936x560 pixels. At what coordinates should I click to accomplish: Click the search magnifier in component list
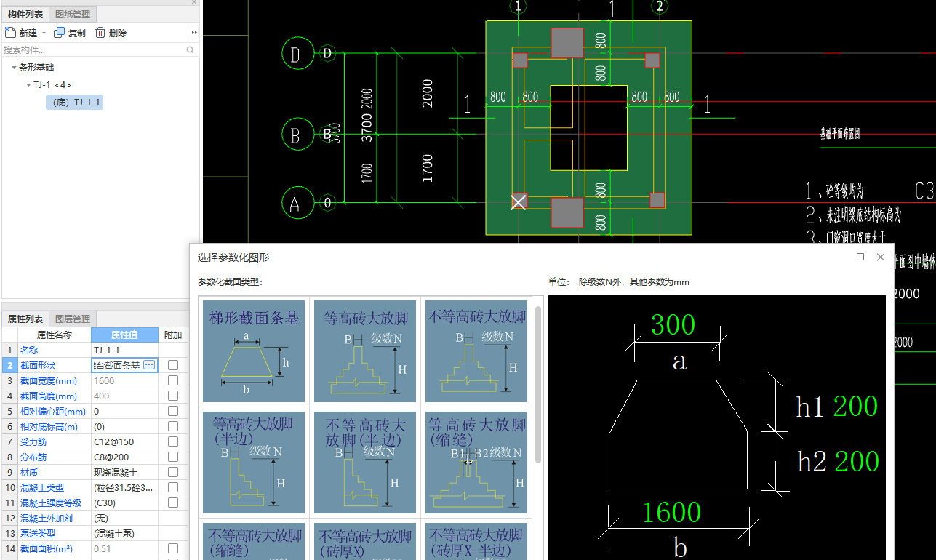191,50
